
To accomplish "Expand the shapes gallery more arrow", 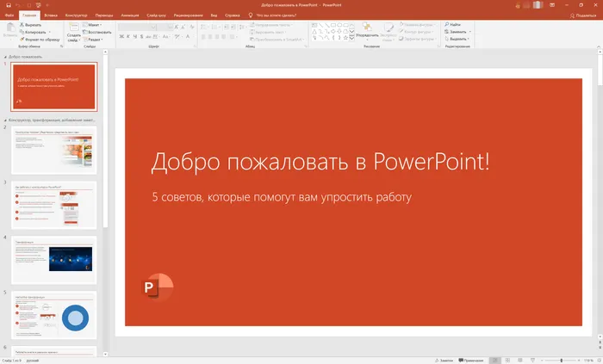I will click(x=351, y=38).
